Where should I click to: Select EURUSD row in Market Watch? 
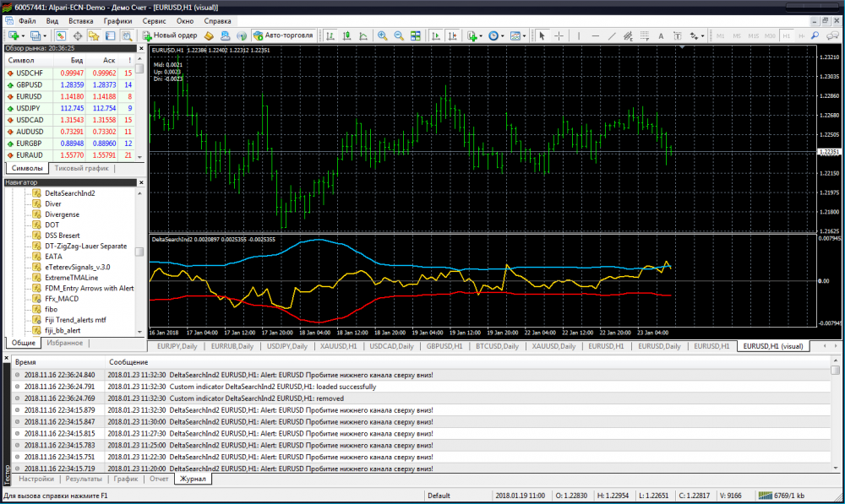coord(30,96)
